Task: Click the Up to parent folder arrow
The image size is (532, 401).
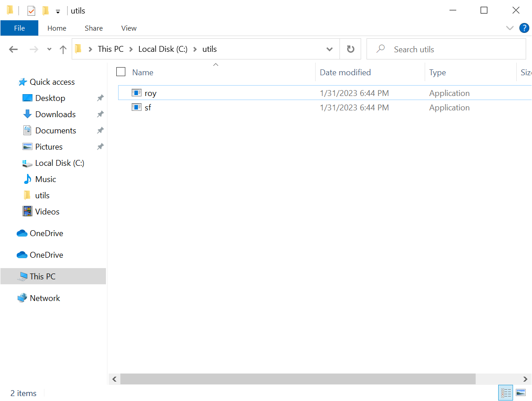Action: [63, 50]
